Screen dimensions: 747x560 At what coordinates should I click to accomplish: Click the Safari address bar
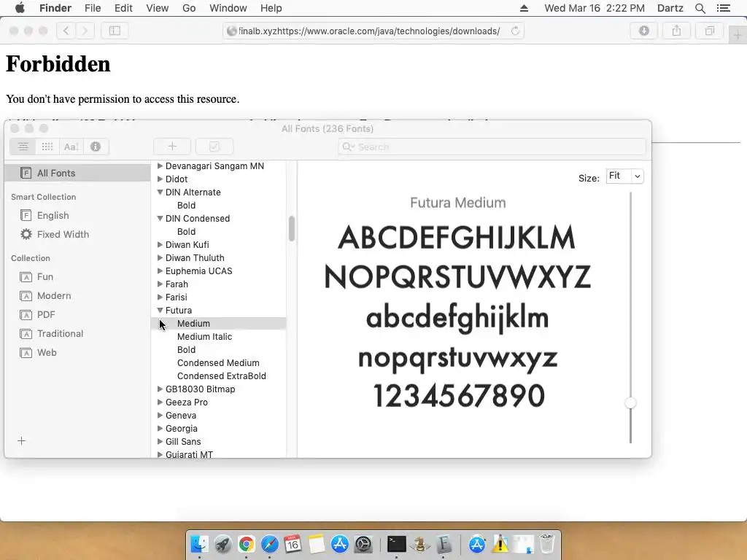[373, 31]
